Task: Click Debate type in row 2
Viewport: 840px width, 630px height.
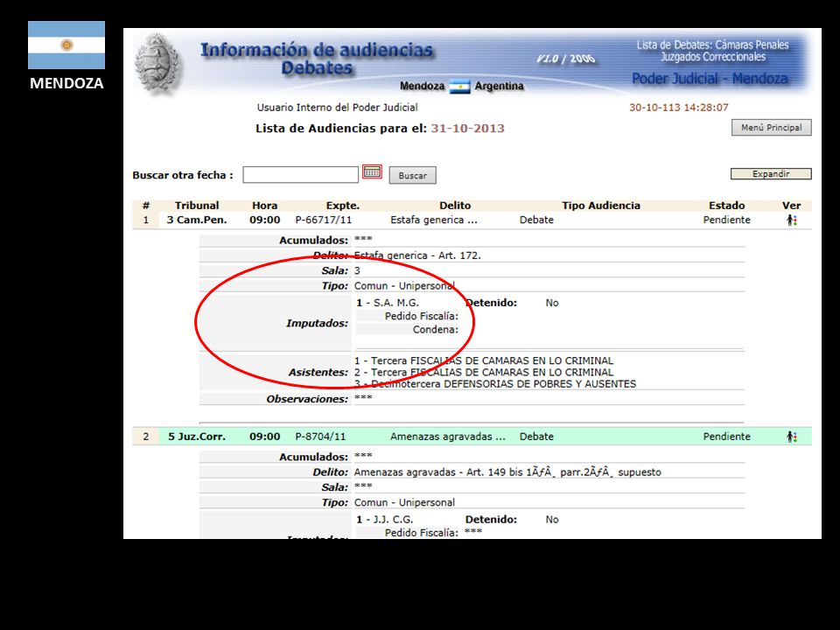Action: 536,437
